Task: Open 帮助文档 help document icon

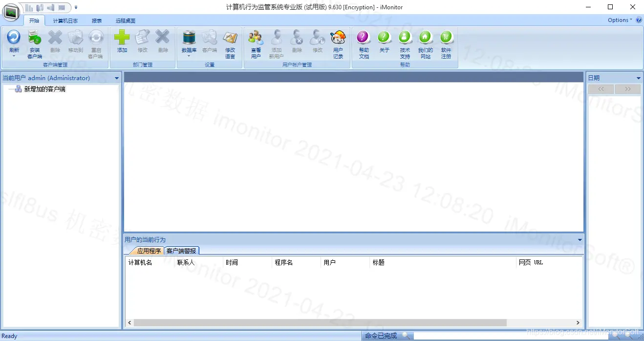Action: 364,38
